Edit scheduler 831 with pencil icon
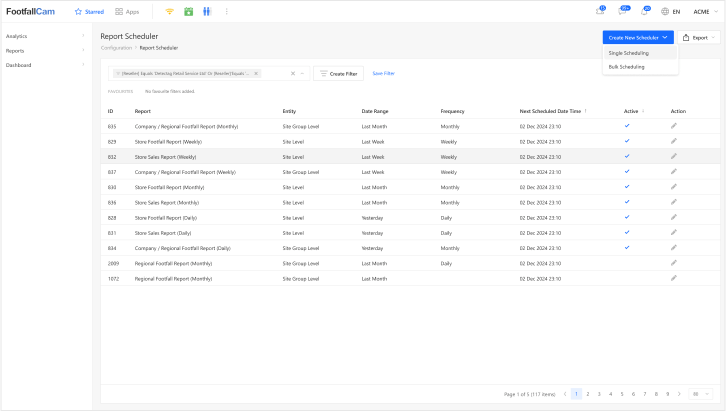The height and width of the screenshot is (411, 726). [x=674, y=233]
